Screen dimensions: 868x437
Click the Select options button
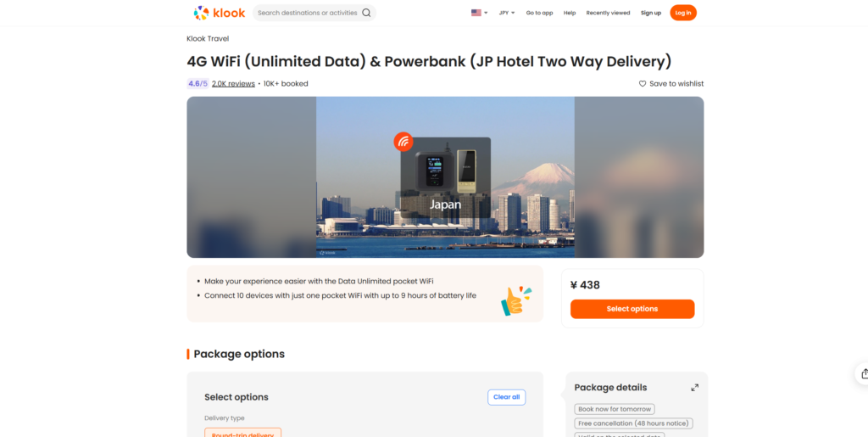tap(632, 309)
